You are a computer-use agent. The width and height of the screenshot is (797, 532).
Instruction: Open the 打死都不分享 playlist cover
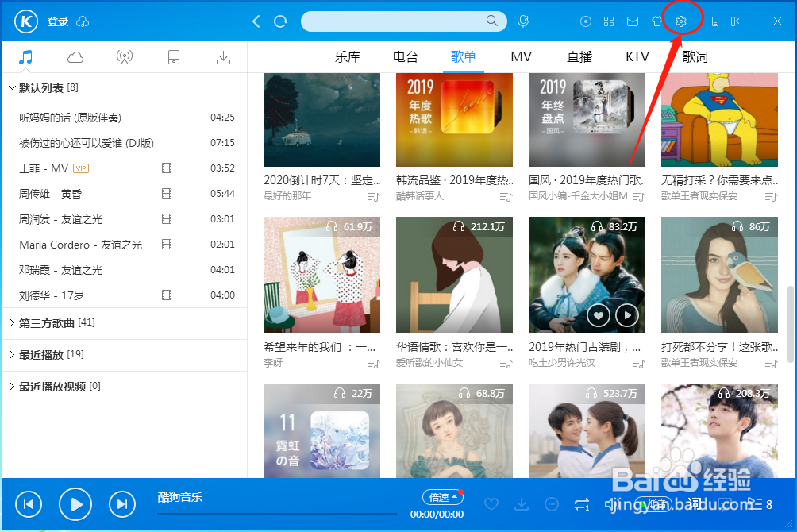coord(719,276)
